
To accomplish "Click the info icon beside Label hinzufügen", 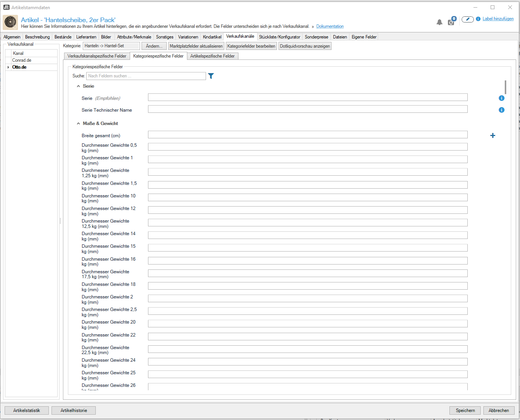I will (478, 19).
